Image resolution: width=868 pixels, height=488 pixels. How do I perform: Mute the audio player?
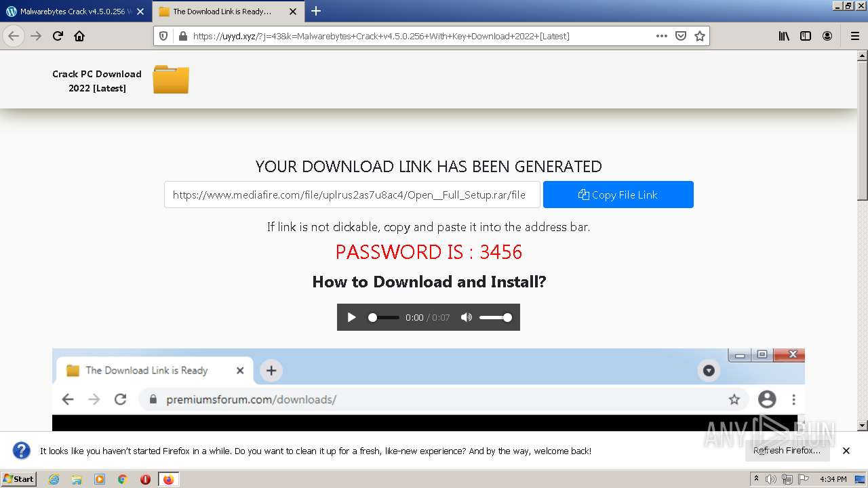[467, 317]
